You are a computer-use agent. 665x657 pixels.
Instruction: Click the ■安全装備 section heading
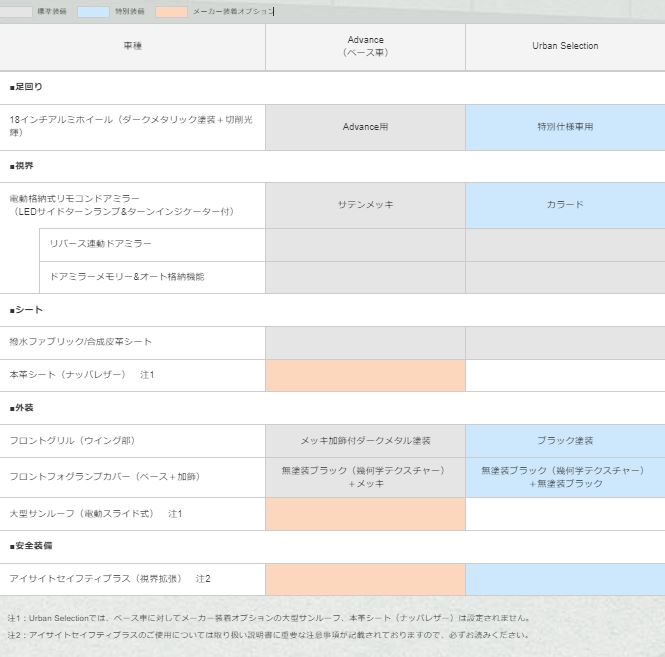coord(30,547)
